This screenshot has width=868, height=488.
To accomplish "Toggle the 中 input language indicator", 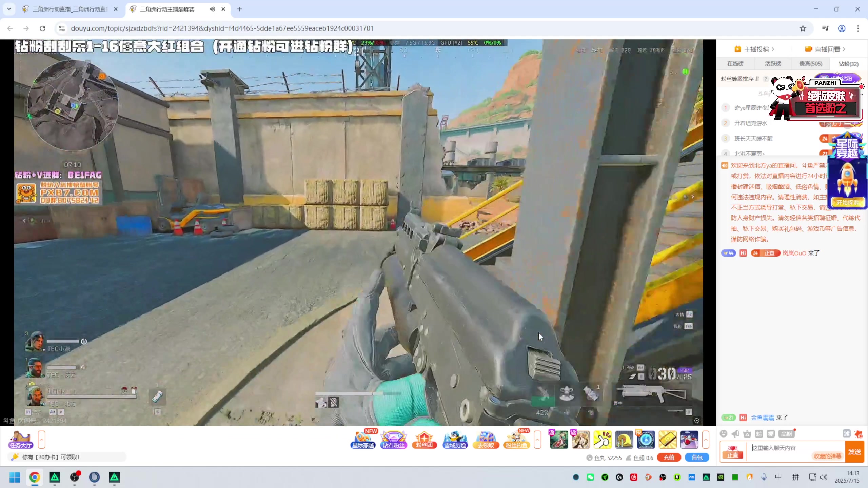I will tap(778, 477).
